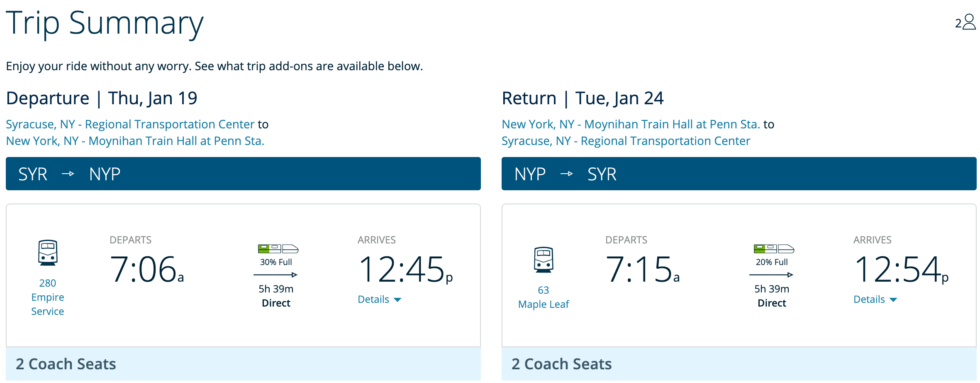Open return destination Syracuse Regional Transportation Center link
Image resolution: width=980 pixels, height=383 pixels.
626,141
